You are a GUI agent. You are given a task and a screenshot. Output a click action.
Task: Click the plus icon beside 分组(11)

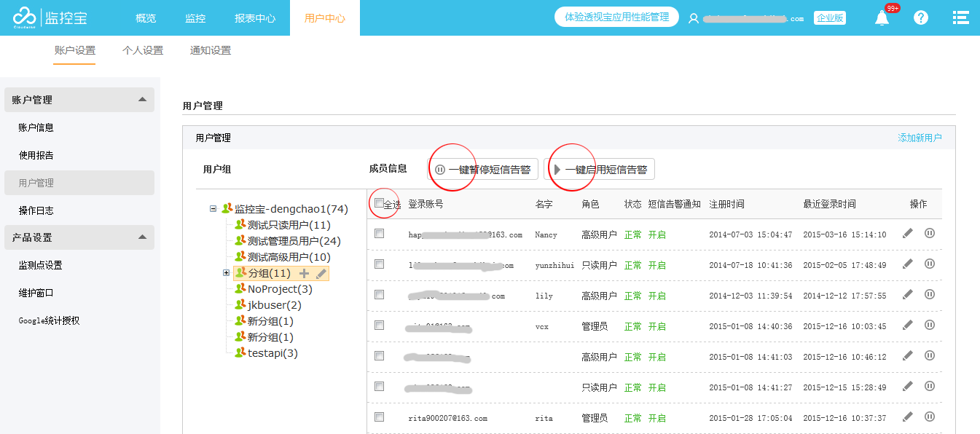click(304, 273)
